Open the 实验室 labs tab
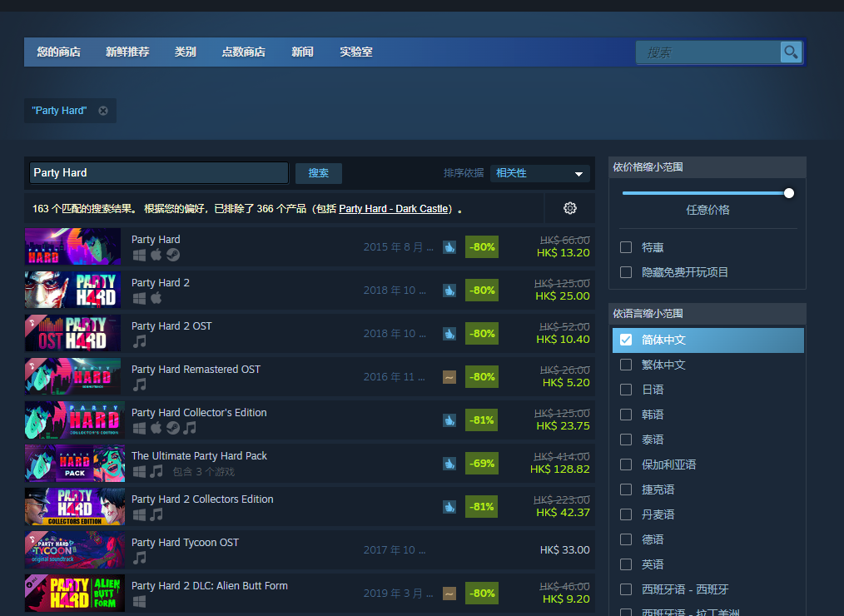The image size is (844, 616). (356, 52)
